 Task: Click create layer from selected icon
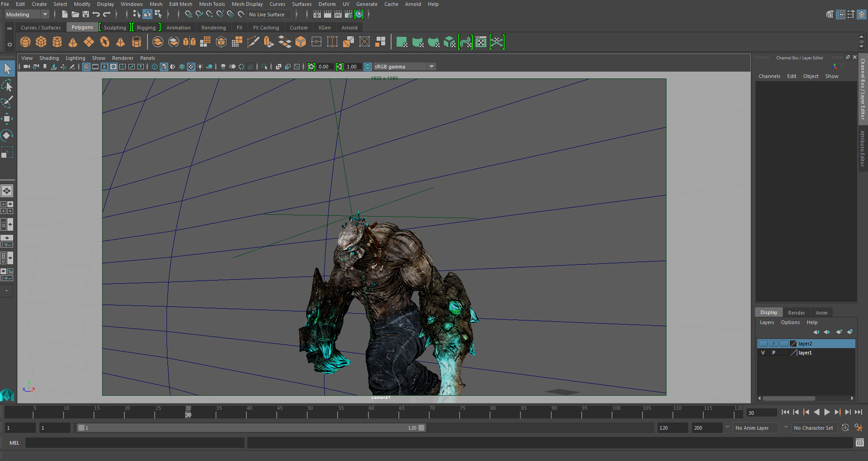coord(849,332)
